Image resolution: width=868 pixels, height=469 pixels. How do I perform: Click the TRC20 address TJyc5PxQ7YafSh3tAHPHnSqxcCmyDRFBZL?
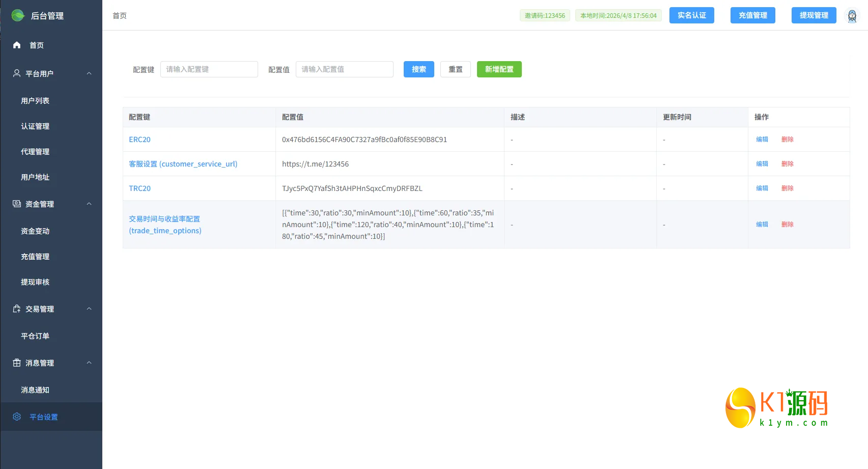352,188
